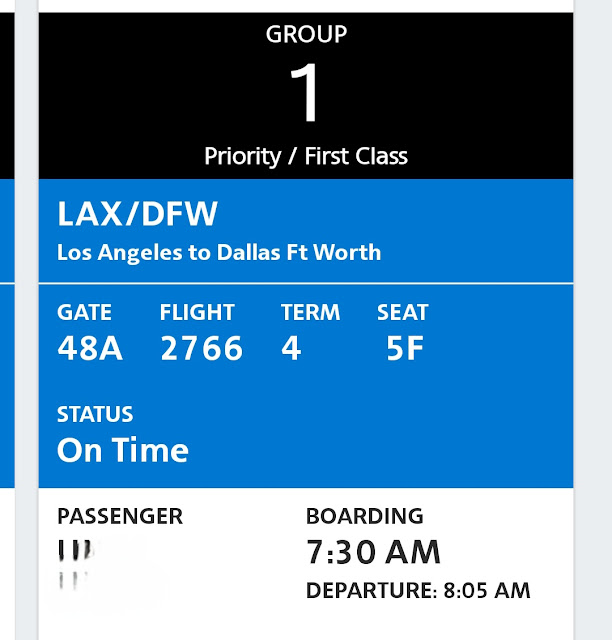Select the terminal 4 value

click(x=291, y=349)
